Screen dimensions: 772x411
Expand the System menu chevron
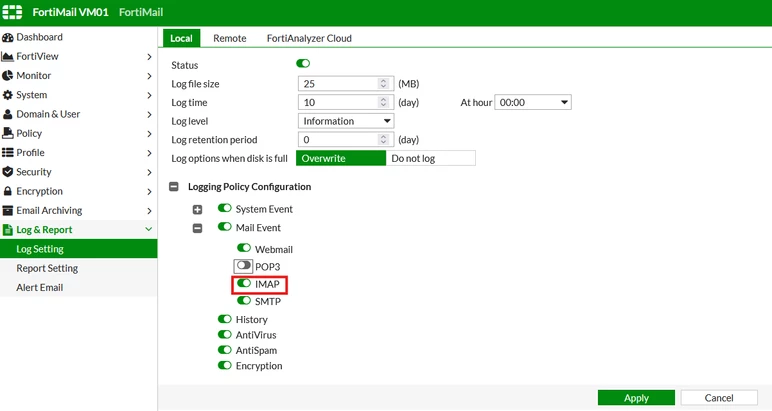(149, 95)
